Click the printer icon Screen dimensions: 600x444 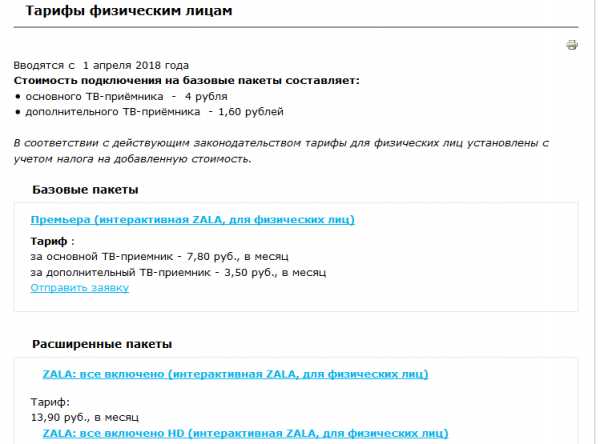[572, 44]
